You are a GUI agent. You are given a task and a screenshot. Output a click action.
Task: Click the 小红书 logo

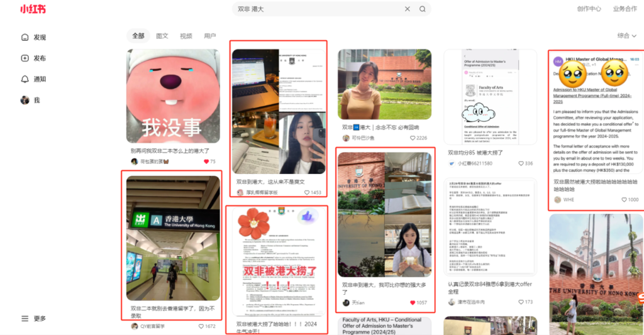[33, 9]
